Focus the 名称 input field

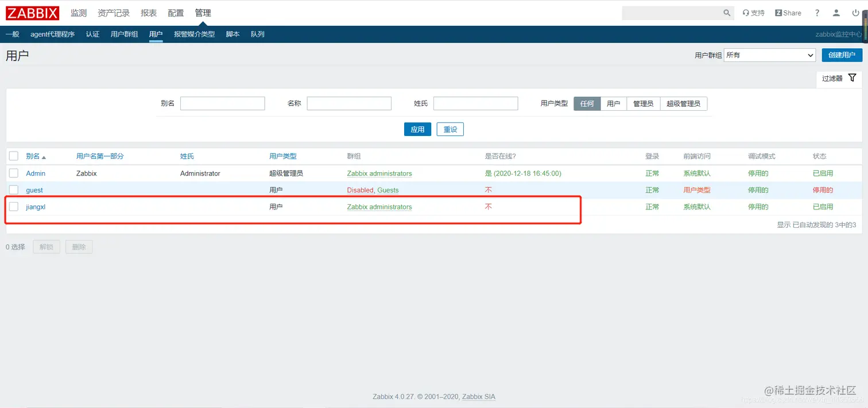click(349, 103)
